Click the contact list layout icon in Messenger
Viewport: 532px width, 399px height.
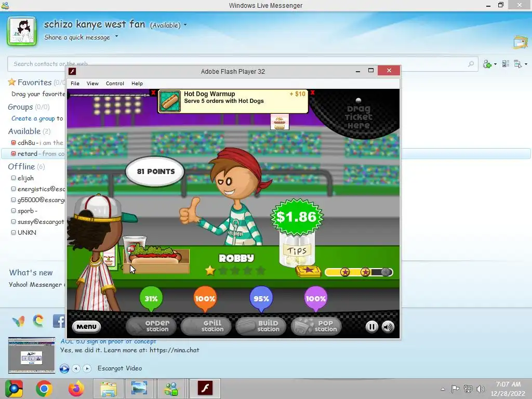point(506,64)
